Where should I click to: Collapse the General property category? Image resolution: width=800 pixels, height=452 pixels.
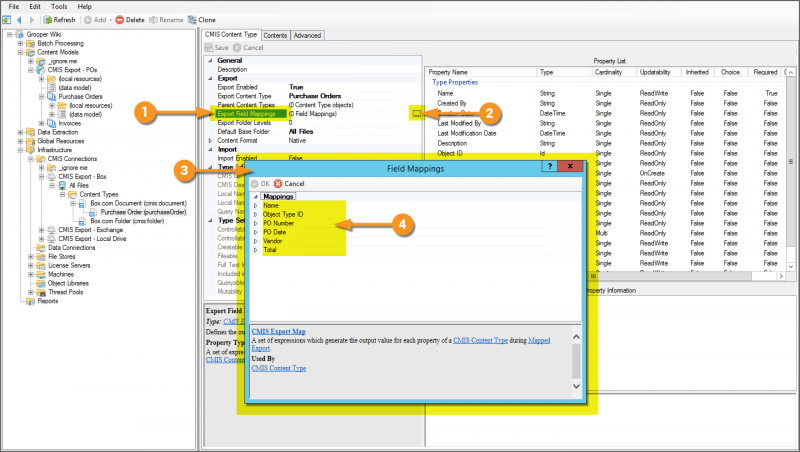tap(210, 60)
